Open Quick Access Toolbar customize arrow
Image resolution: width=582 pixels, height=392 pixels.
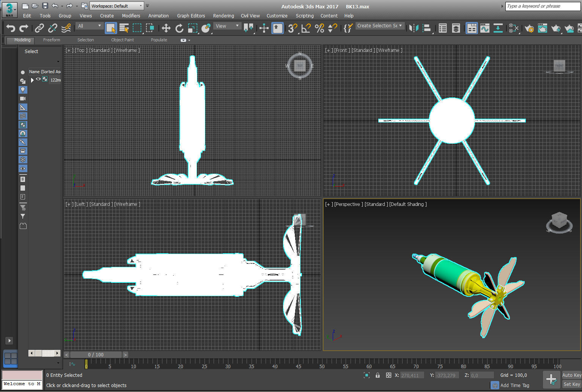click(x=148, y=6)
